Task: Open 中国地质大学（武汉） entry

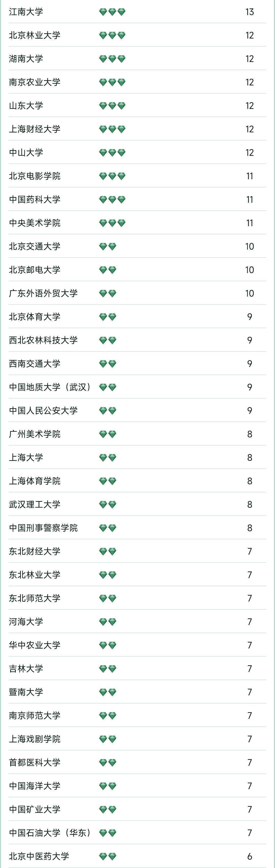Action: pyautogui.click(x=49, y=387)
